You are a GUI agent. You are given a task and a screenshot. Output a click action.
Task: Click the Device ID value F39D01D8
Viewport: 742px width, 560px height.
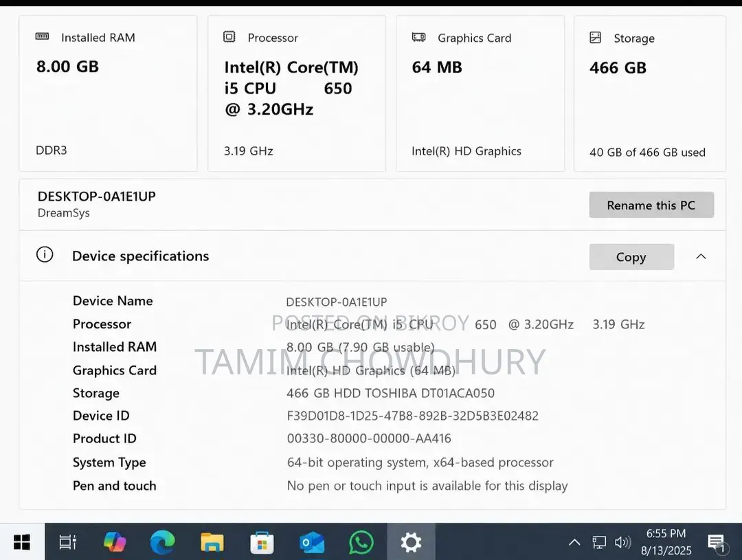point(413,416)
